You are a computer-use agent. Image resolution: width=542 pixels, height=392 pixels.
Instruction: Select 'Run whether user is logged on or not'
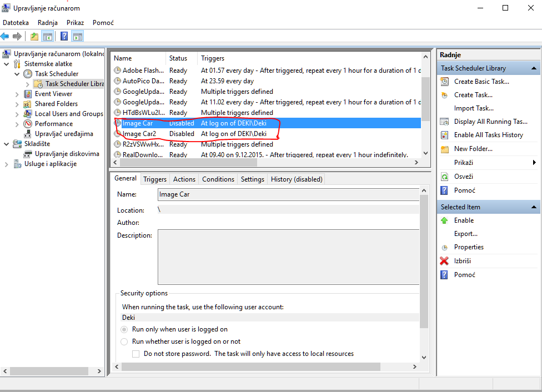124,341
